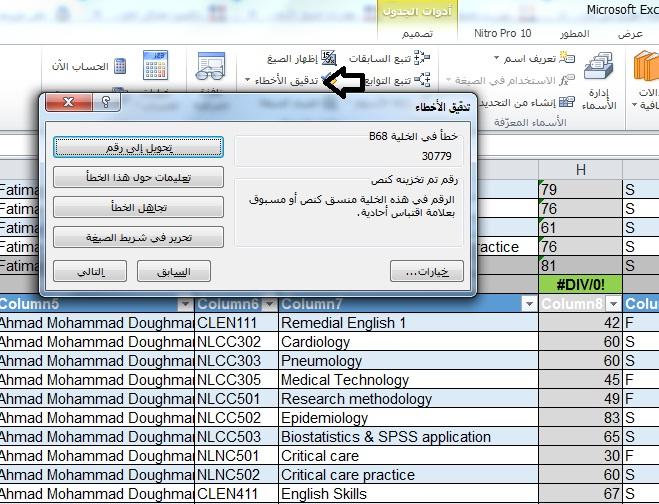The height and width of the screenshot is (504, 659).
Task: Click Calculation Options calculator grid icon
Action: [155, 65]
